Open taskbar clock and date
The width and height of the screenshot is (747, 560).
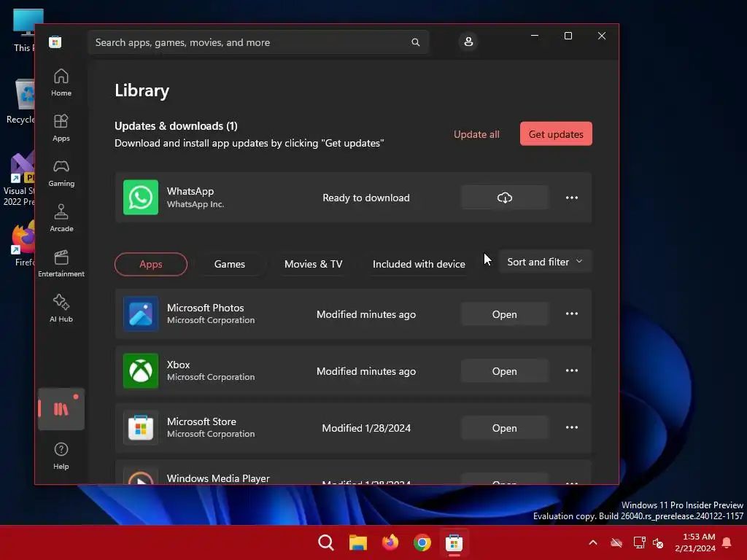point(695,542)
